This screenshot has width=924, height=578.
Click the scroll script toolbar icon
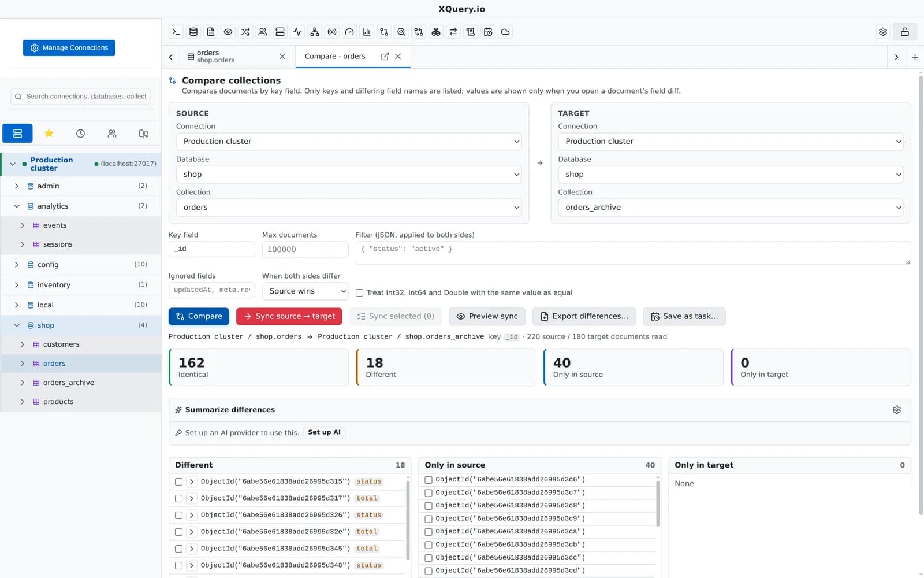(x=471, y=32)
